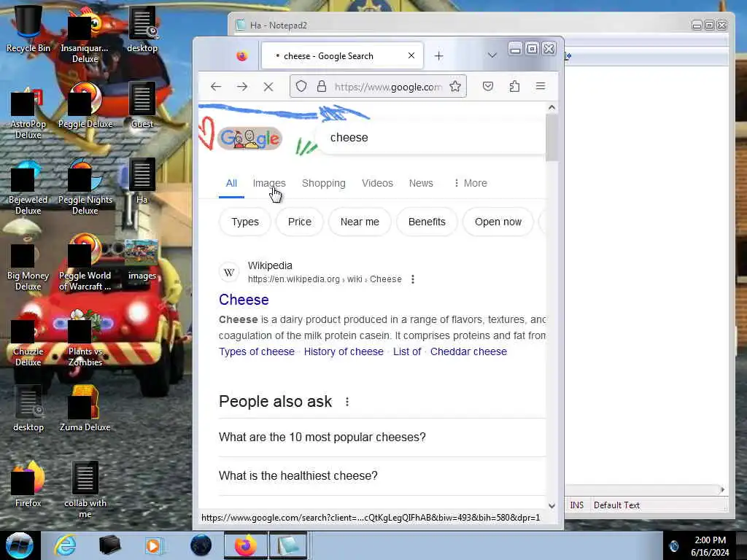Screen dimensions: 747x560
Task: Select the Zuma Deluxe desktop icon
Action: pos(85,408)
